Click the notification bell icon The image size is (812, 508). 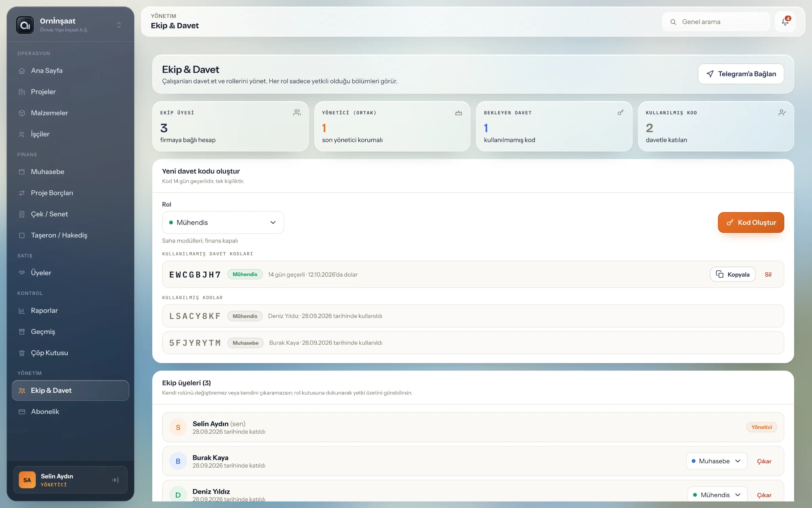[785, 22]
